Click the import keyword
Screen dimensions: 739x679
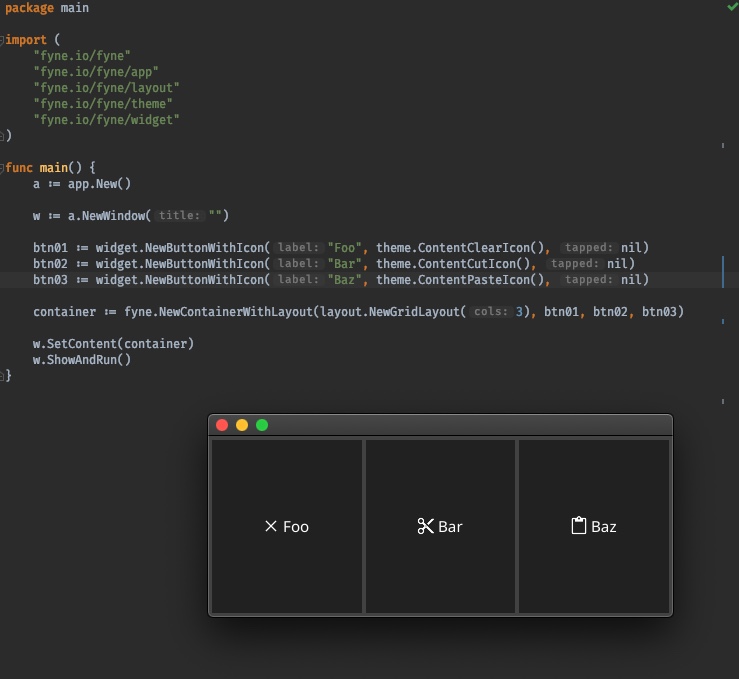[26, 40]
